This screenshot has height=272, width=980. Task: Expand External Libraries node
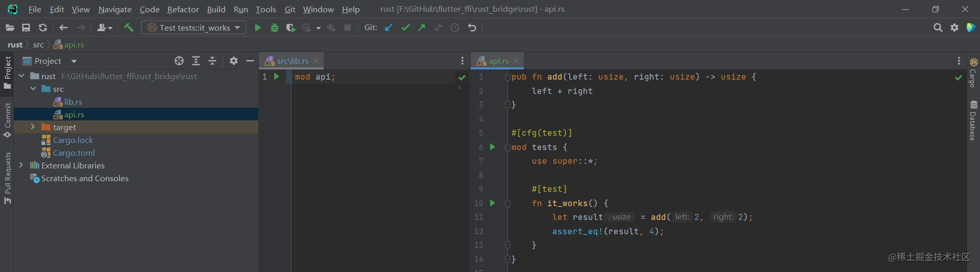coord(21,165)
